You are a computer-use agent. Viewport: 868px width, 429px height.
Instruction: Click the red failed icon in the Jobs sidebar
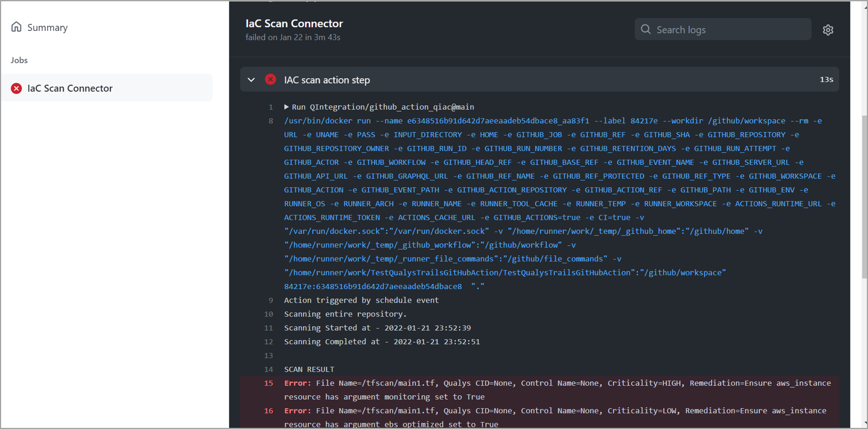(x=16, y=88)
